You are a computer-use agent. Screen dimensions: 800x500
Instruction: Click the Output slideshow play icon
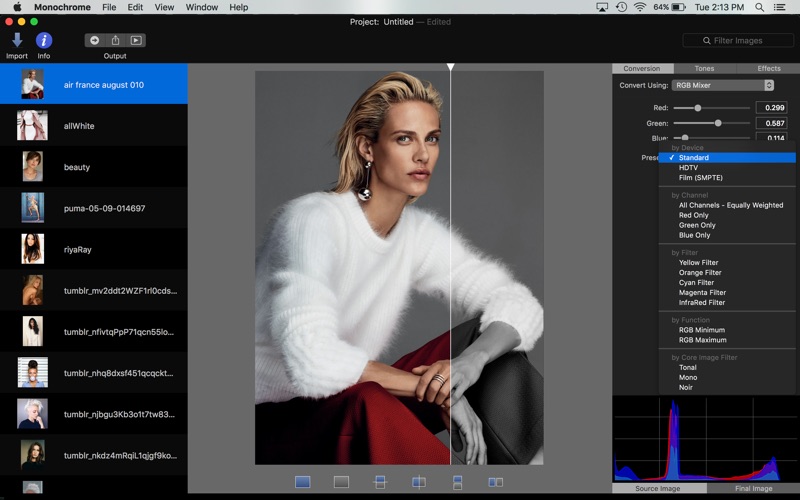(136, 40)
